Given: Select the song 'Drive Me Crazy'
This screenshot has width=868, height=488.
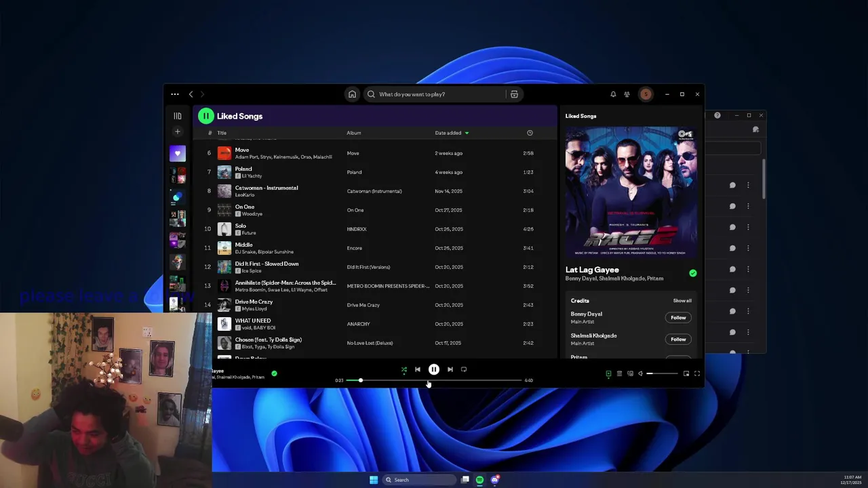Looking at the screenshot, I should coord(254,302).
